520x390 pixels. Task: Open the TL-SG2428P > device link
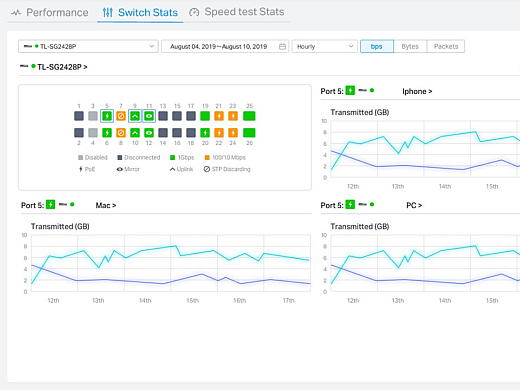62,67
